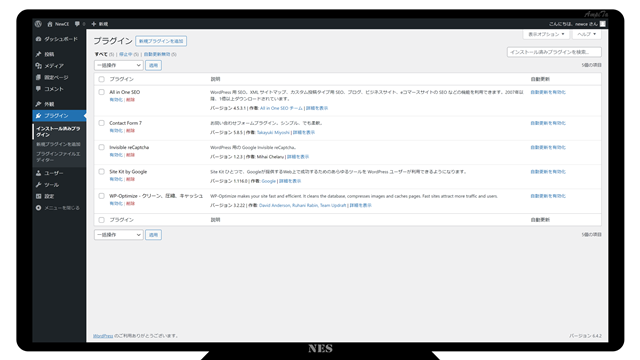Screen dimensions: 640x360
Task: Expand the ヘルプ help panel
Action: pyautogui.click(x=587, y=34)
